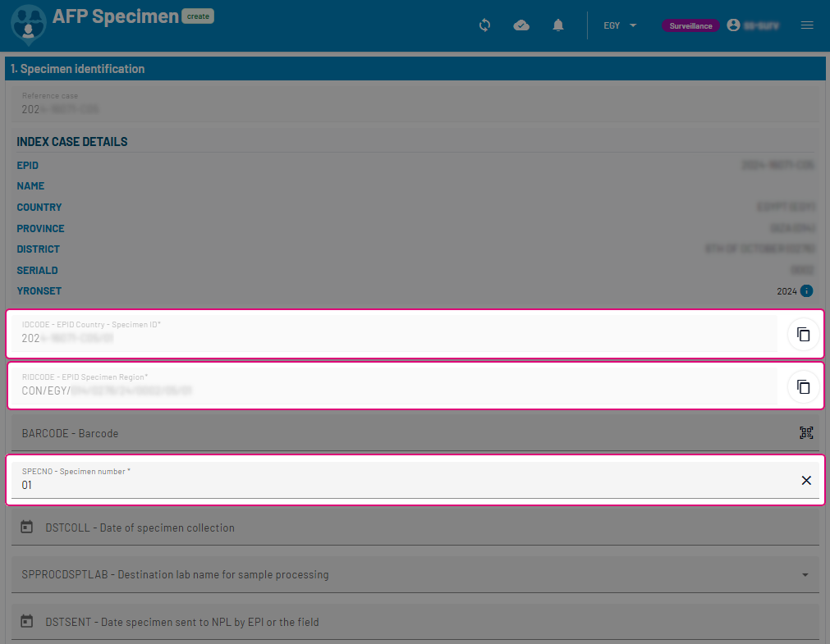Open the notifications bell
This screenshot has height=644, width=830.
tap(558, 25)
